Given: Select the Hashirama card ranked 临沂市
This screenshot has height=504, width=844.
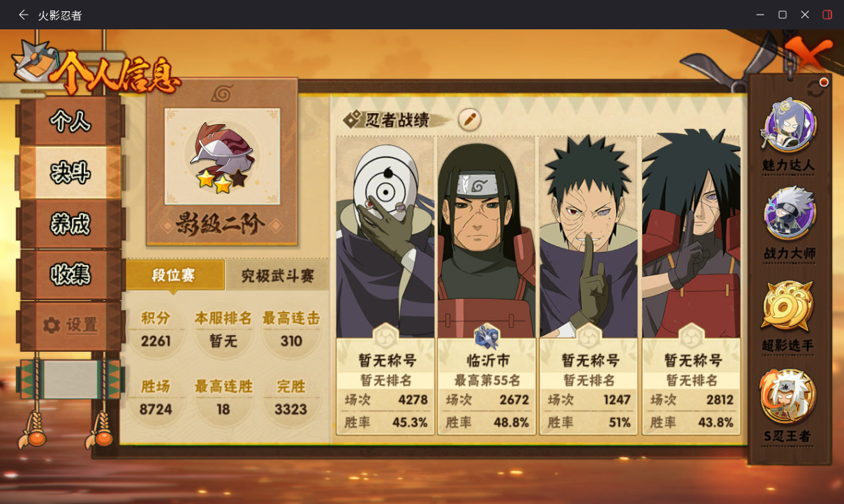Looking at the screenshot, I should [x=487, y=285].
